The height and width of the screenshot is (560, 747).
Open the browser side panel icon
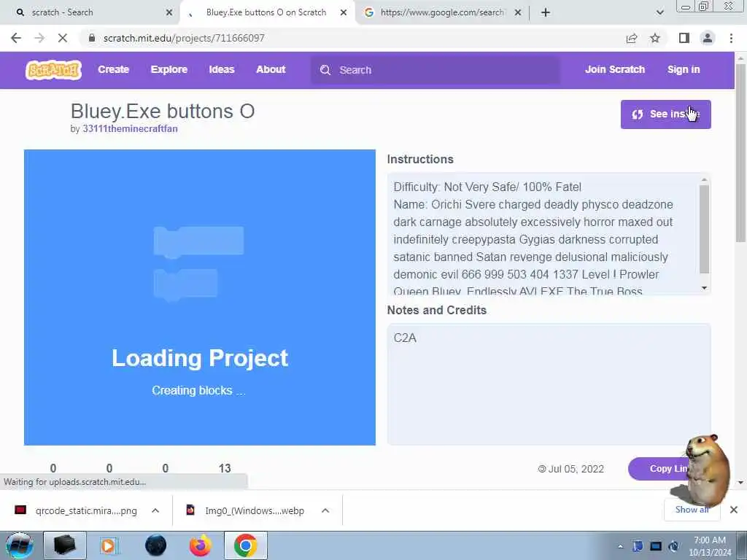684,38
